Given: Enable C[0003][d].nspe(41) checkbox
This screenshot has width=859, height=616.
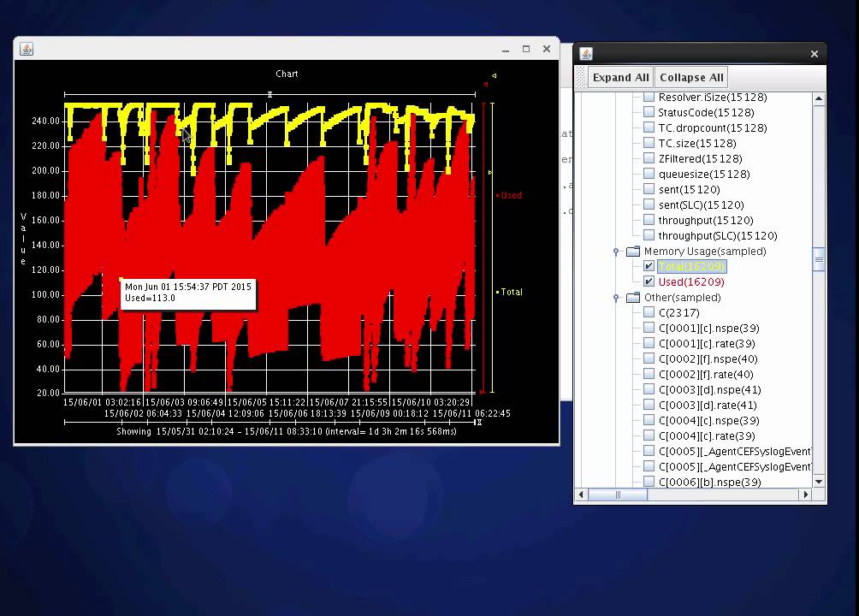Looking at the screenshot, I should (649, 389).
